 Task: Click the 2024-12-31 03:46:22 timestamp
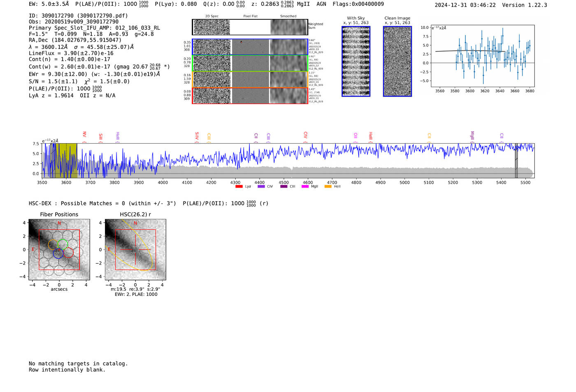[465, 5]
